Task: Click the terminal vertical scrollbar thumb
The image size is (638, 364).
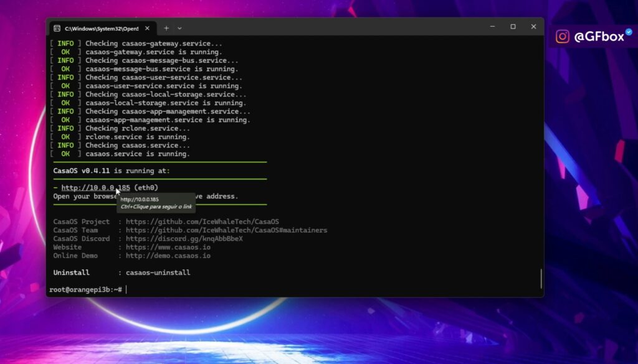Action: pyautogui.click(x=541, y=279)
